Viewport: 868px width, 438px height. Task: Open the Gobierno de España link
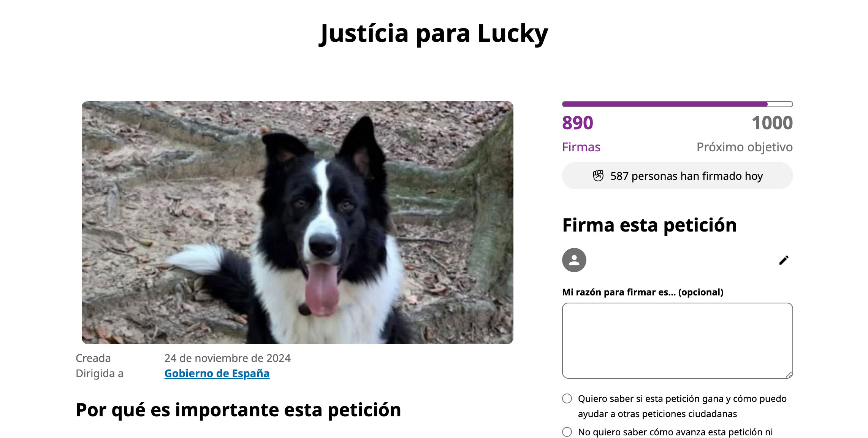pos(217,373)
